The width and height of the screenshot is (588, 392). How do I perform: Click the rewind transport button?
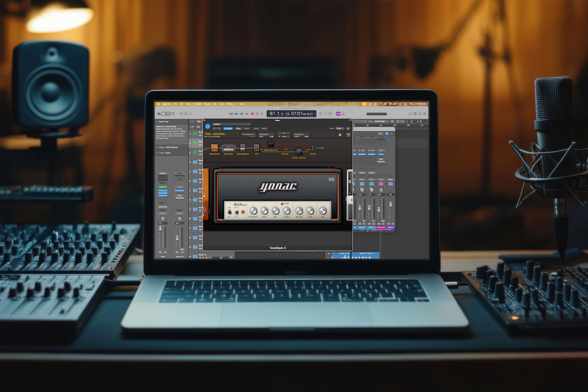coord(231,114)
